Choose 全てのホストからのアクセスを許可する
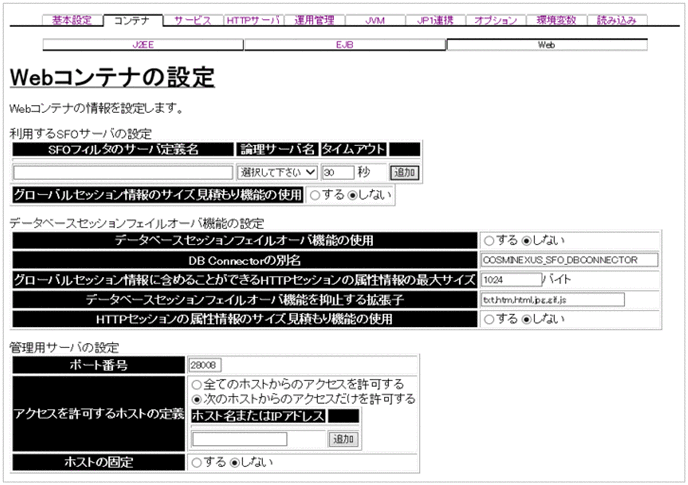688x485 pixels. click(x=197, y=385)
